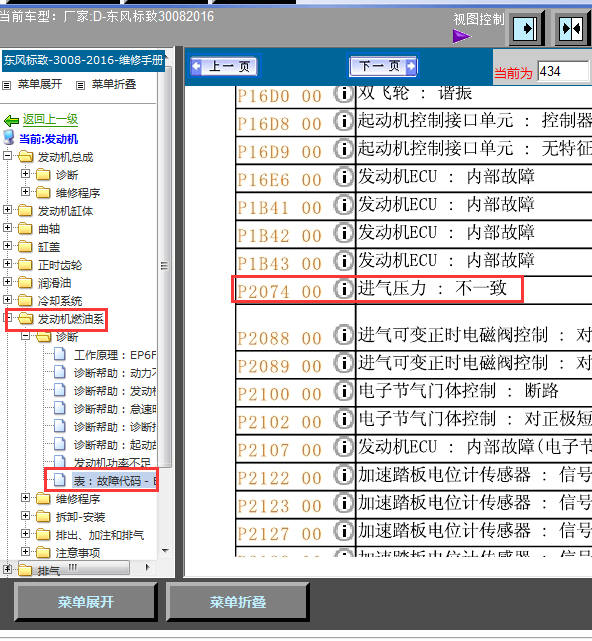
Task: Open 发动机功率不足 document
Action: tap(112, 462)
